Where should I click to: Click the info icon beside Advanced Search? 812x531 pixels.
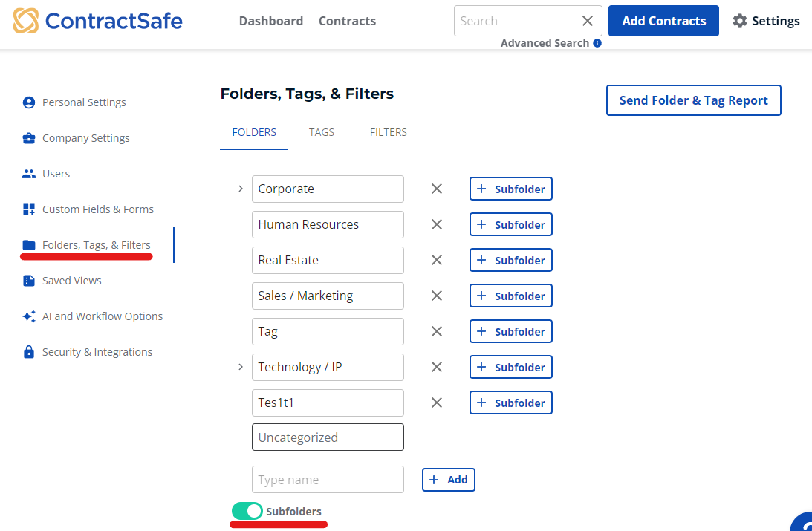coord(596,43)
